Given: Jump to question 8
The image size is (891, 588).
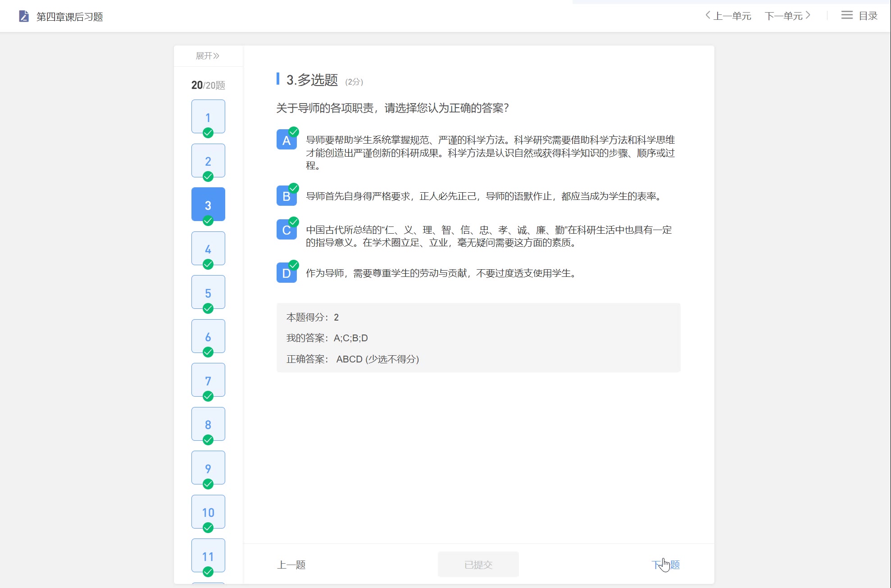Looking at the screenshot, I should point(208,424).
